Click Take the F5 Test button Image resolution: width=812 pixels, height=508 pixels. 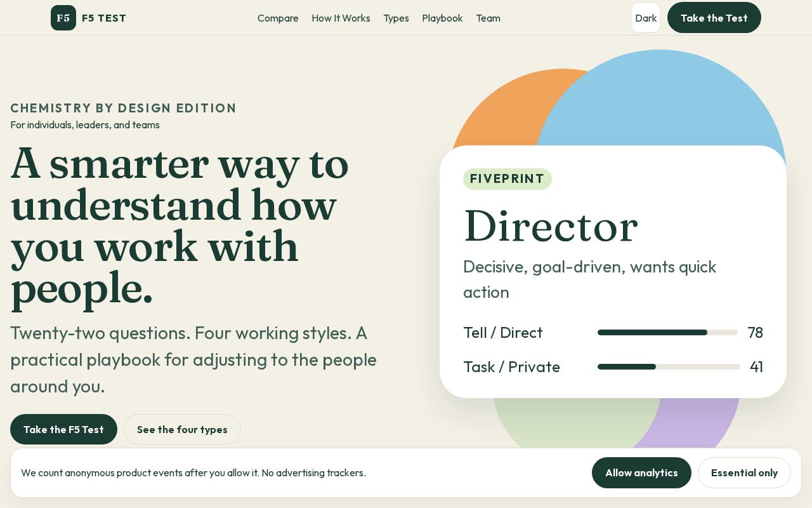point(63,429)
